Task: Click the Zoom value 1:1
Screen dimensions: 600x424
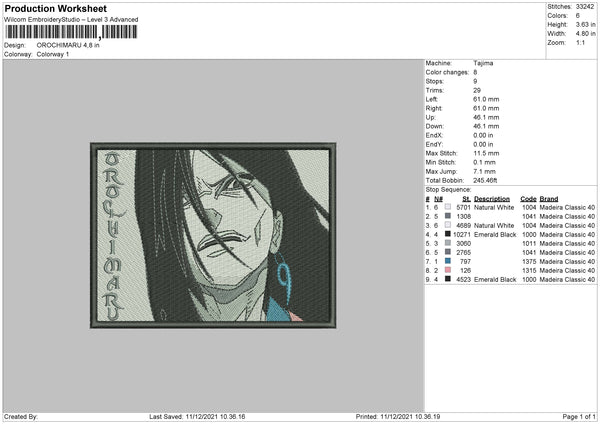Action: [580, 42]
